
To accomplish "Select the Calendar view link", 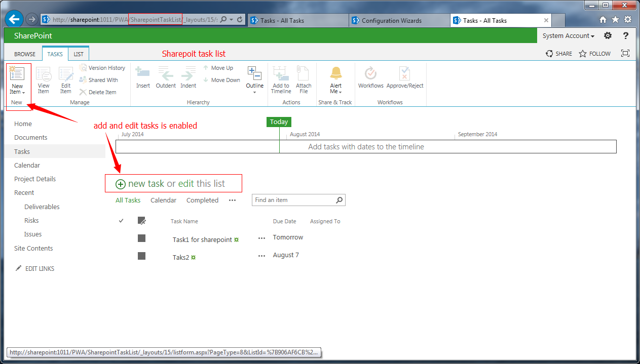I will (x=163, y=200).
